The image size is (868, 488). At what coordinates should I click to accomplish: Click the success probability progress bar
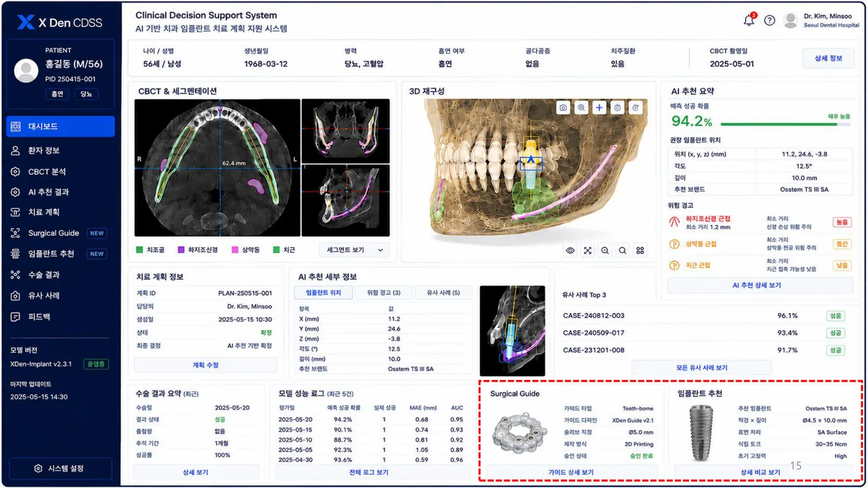pyautogui.click(x=785, y=124)
